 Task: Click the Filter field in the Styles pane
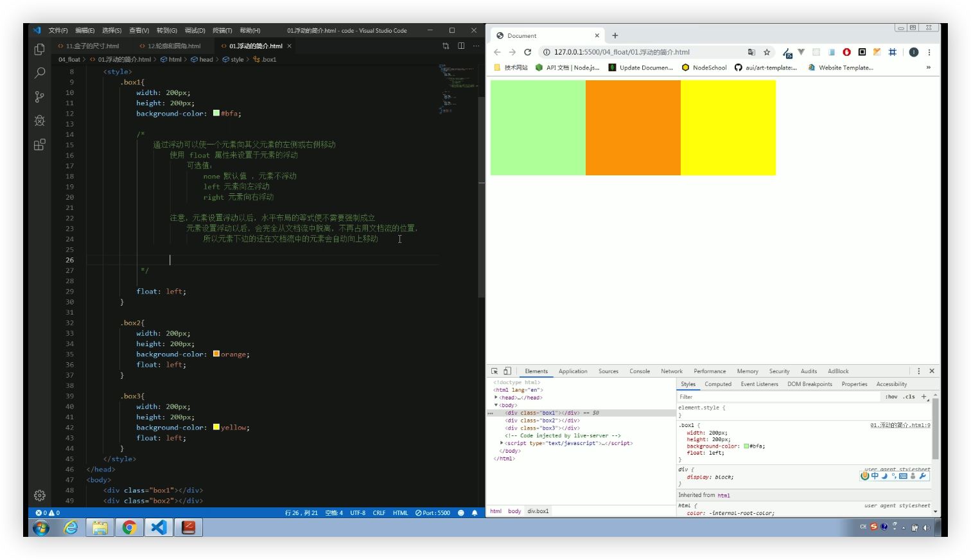click(778, 397)
